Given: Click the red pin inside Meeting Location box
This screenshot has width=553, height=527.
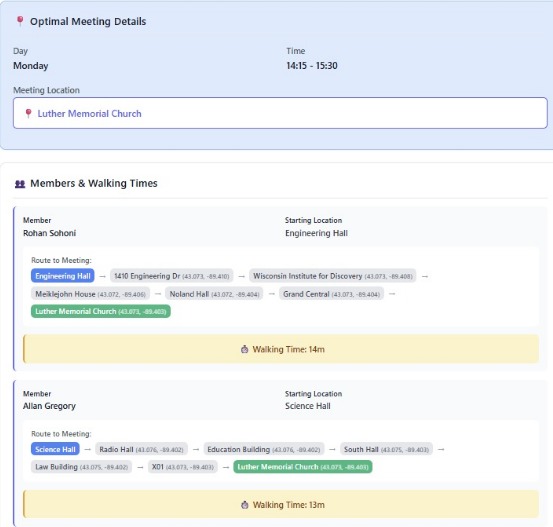Looking at the screenshot, I should (x=28, y=114).
